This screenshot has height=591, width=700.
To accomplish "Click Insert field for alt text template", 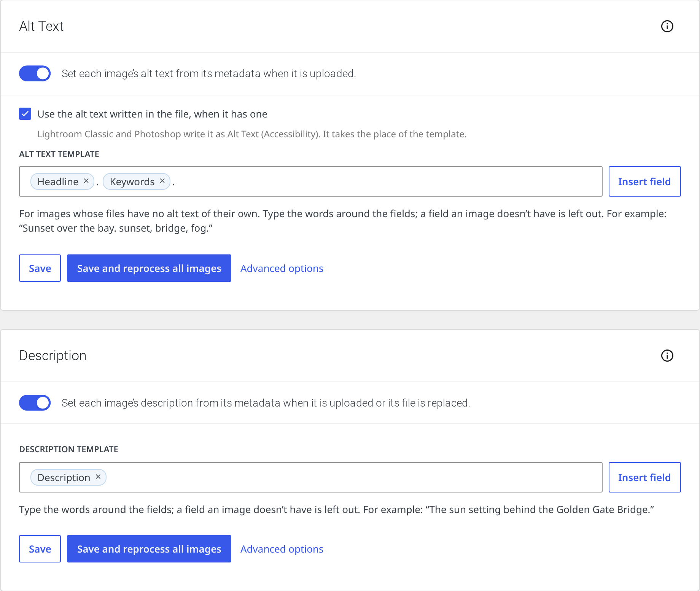I will 644,181.
